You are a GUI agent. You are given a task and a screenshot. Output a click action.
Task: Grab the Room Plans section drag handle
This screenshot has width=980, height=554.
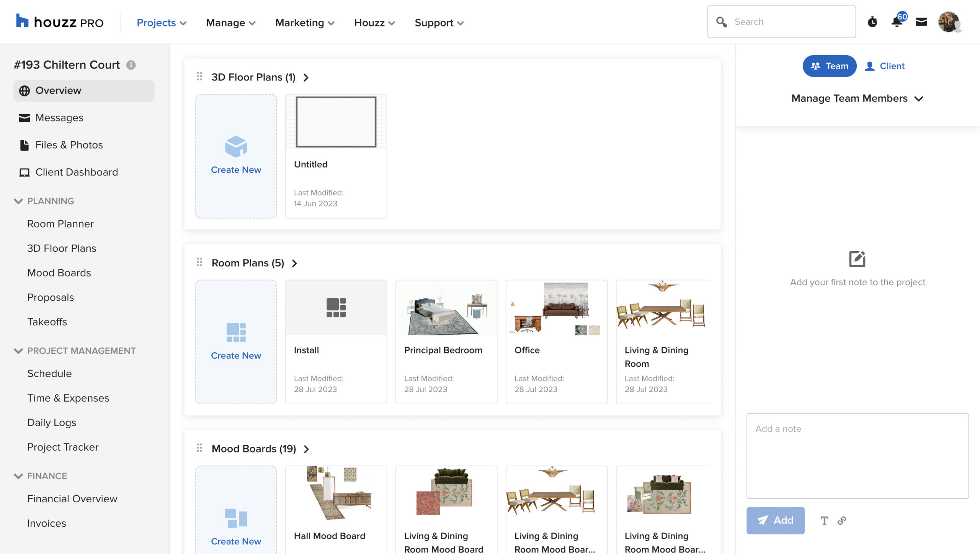tap(199, 263)
